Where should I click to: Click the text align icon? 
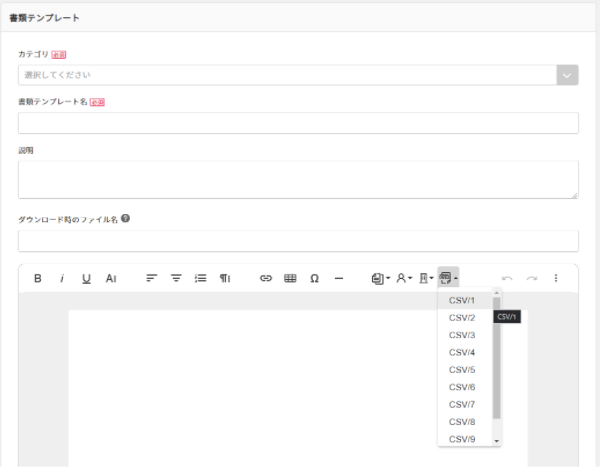pos(152,278)
